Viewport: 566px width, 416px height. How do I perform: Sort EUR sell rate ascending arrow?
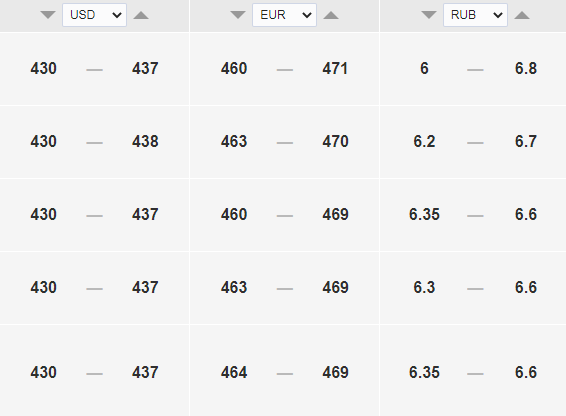(x=331, y=15)
